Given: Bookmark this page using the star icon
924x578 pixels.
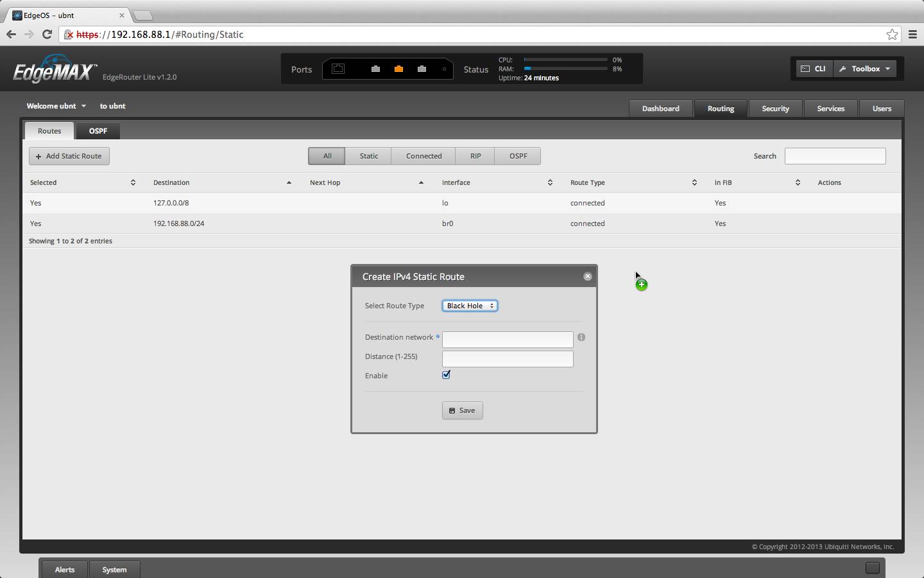Looking at the screenshot, I should [892, 35].
